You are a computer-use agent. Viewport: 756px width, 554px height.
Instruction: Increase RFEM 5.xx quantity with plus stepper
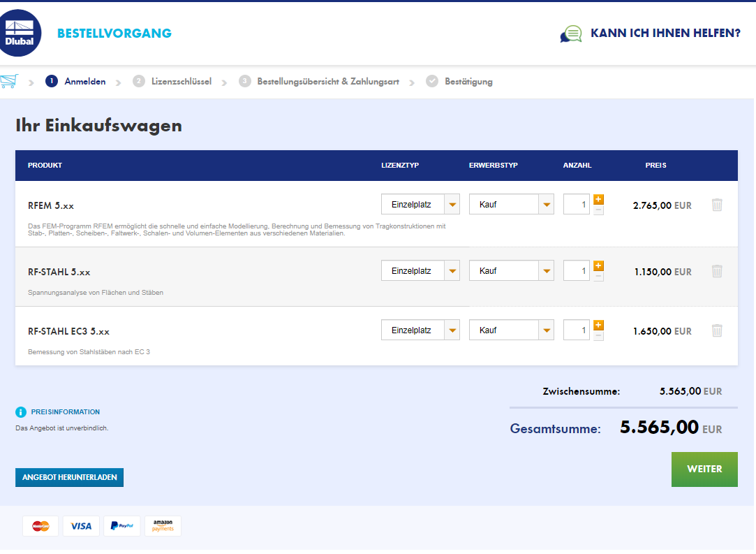coord(598,199)
